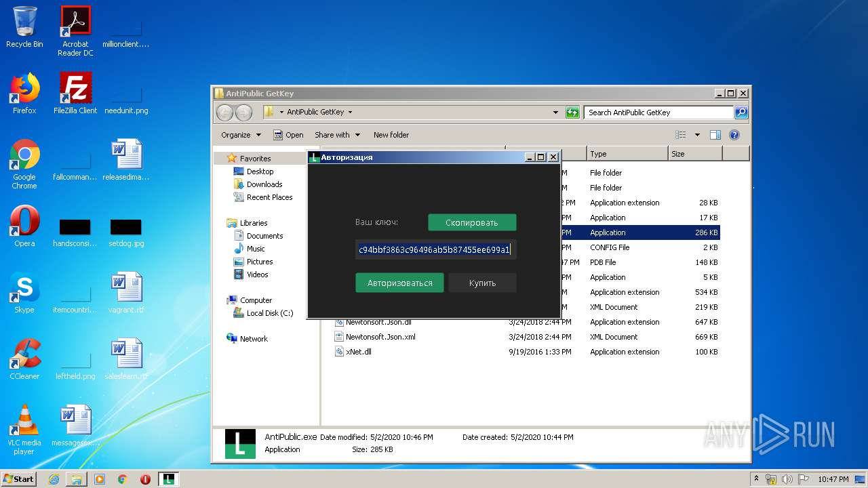This screenshot has height=488, width=868.
Task: Click the Скопировать button
Action: [x=472, y=222]
